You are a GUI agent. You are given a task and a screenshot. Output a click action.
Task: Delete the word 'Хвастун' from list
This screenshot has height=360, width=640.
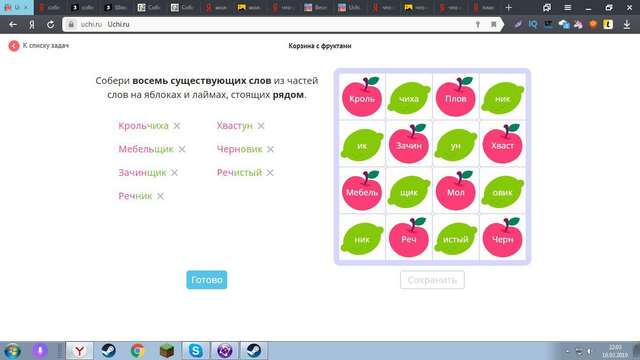click(x=261, y=126)
